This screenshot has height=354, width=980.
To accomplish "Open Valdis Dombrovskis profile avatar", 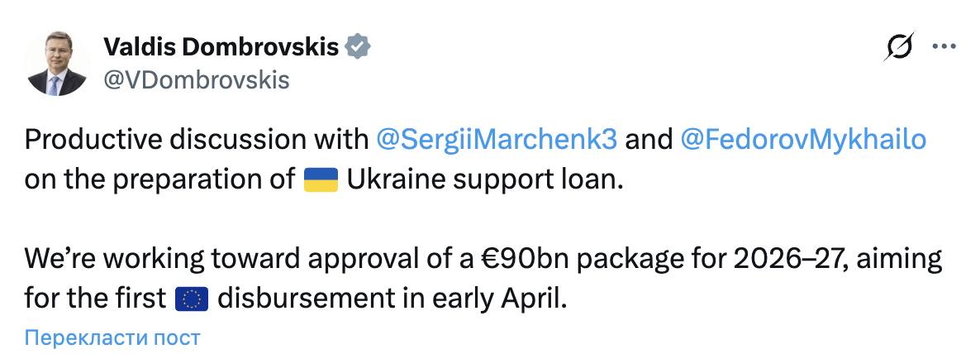I will [x=58, y=65].
